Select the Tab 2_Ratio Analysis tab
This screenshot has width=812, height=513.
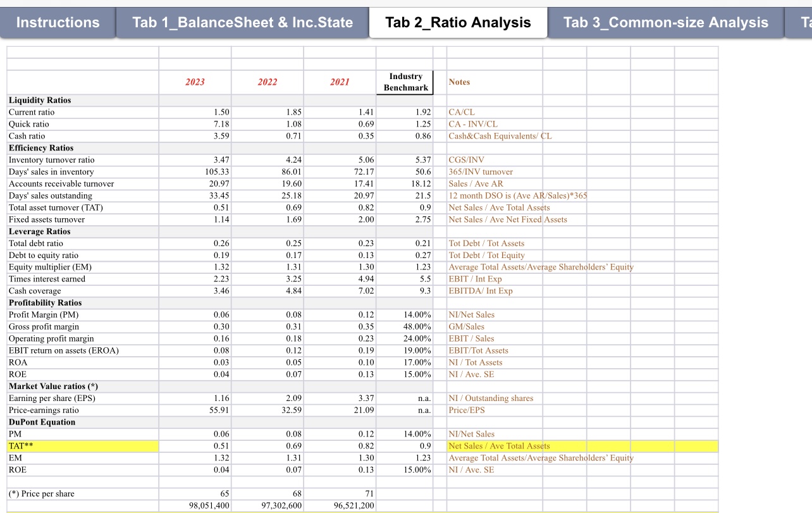click(458, 23)
